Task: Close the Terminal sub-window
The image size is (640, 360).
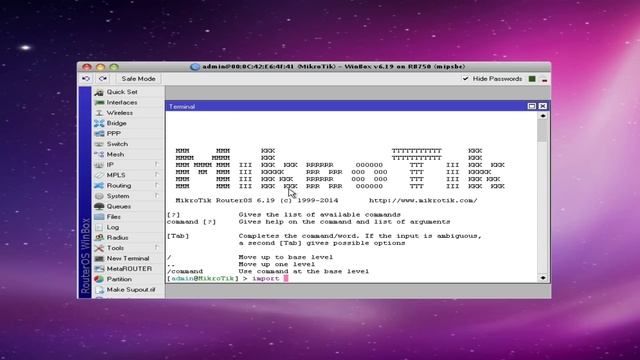Action: [x=542, y=106]
